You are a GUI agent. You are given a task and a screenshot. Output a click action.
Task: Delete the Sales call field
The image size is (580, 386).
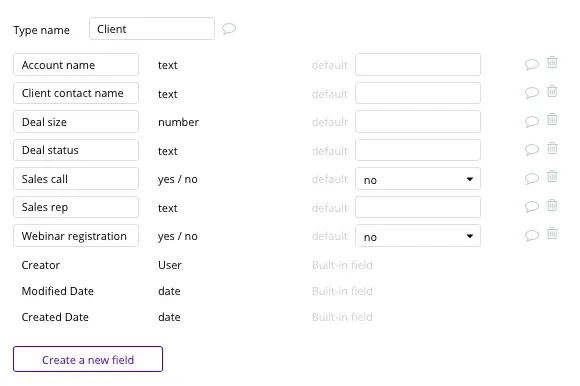point(552,176)
